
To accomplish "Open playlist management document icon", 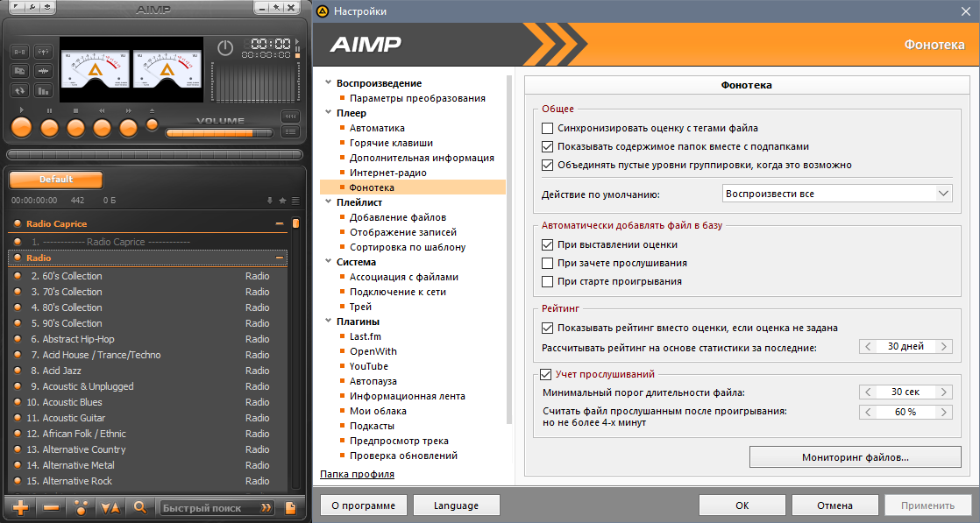I will click(291, 507).
